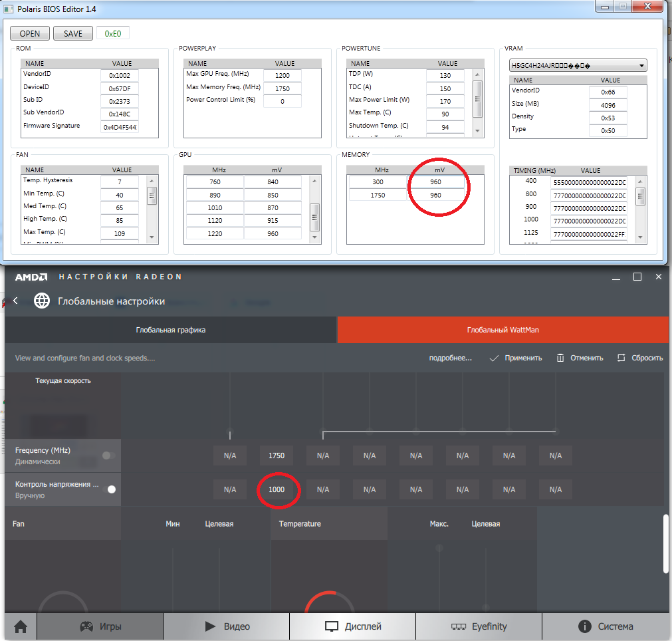Click the подробнее... link

451,358
